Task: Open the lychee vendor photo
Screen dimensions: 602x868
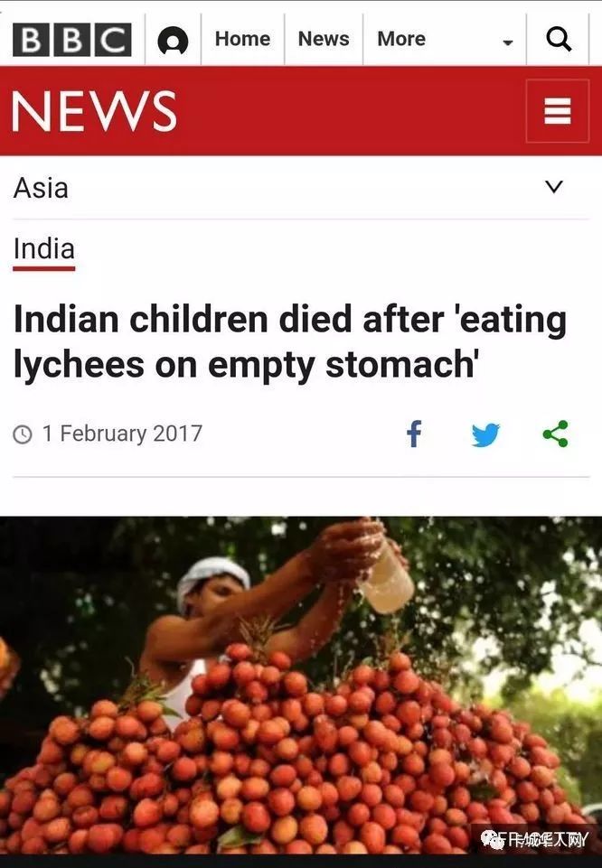Action: tap(301, 686)
